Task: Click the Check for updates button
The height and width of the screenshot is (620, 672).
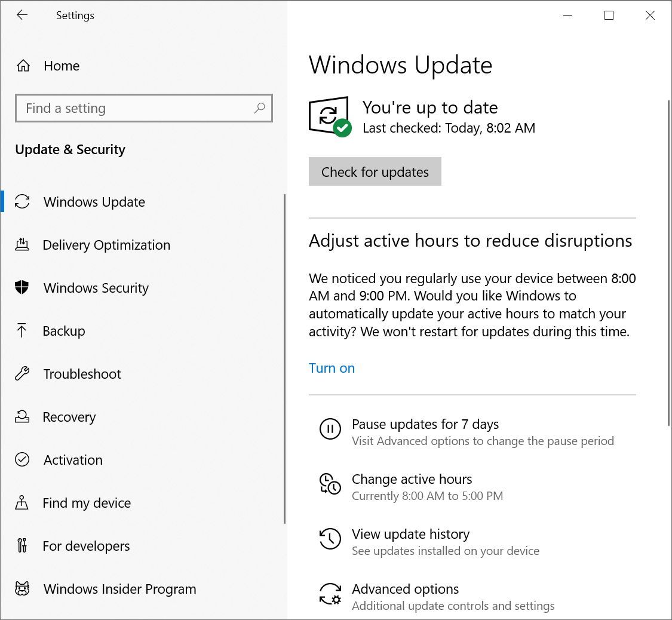Action: click(x=375, y=171)
